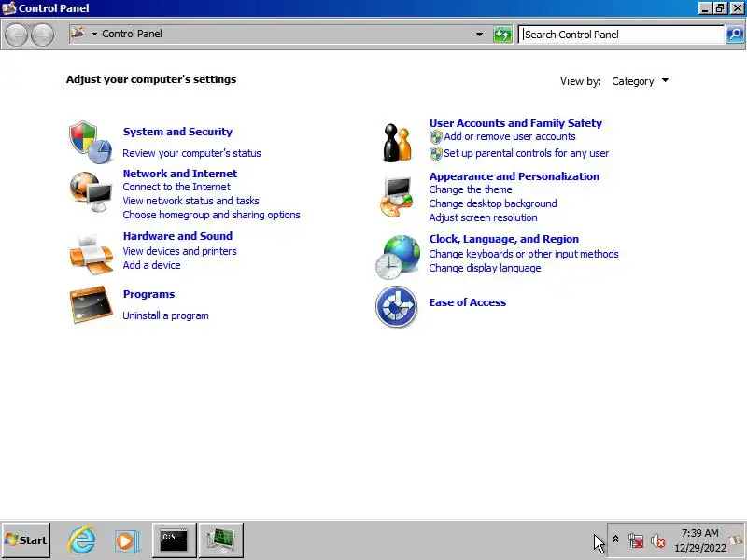Click the Control Panel breadcrumb text

pos(132,34)
